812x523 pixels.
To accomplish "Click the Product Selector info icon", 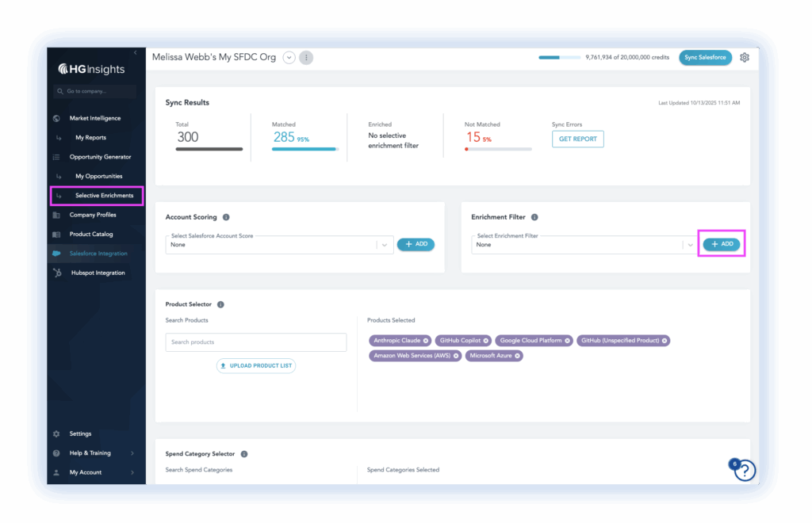I will [220, 303].
